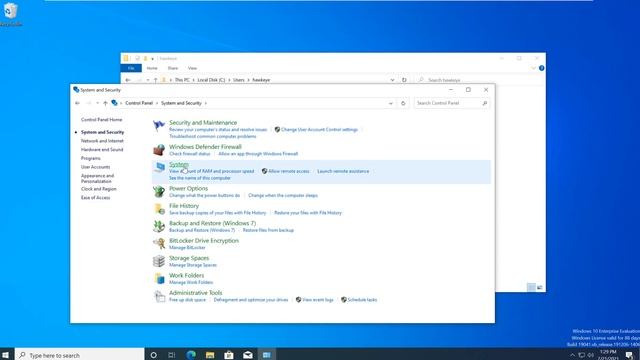The image size is (640, 360).
Task: Click Restore files from backup link
Action: point(268,230)
